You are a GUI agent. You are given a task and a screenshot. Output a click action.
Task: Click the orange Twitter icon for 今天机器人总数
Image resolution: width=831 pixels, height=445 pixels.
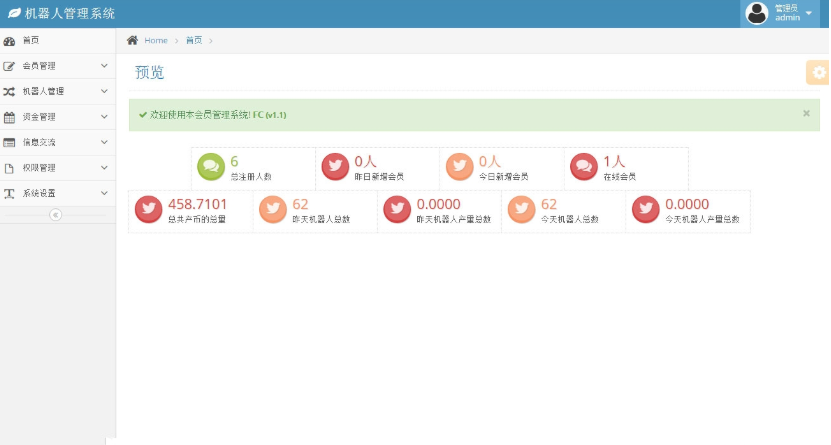[x=521, y=209]
